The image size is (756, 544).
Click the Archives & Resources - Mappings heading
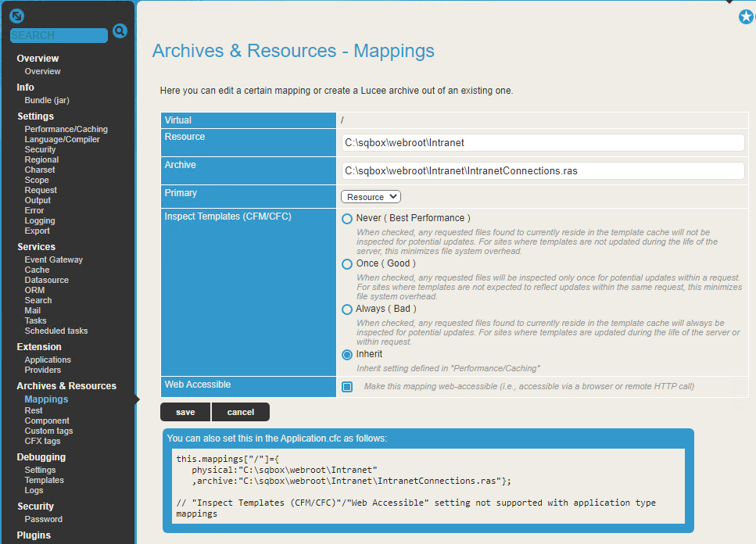(x=293, y=51)
